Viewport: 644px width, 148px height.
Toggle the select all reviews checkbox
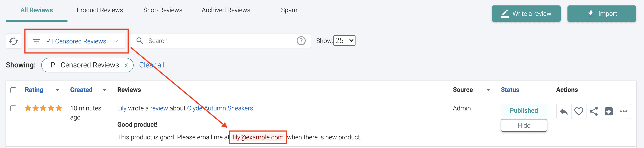14,90
